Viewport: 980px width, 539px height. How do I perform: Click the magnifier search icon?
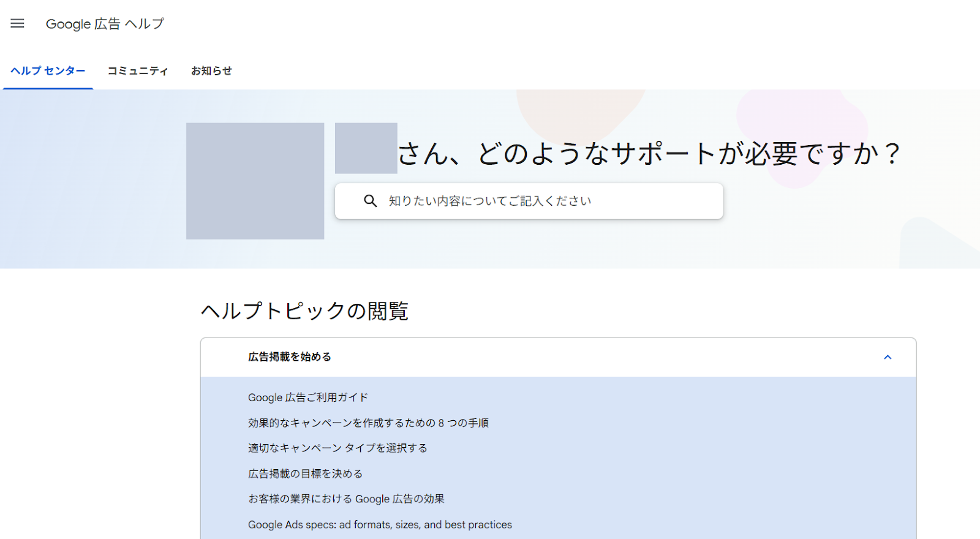click(x=370, y=201)
